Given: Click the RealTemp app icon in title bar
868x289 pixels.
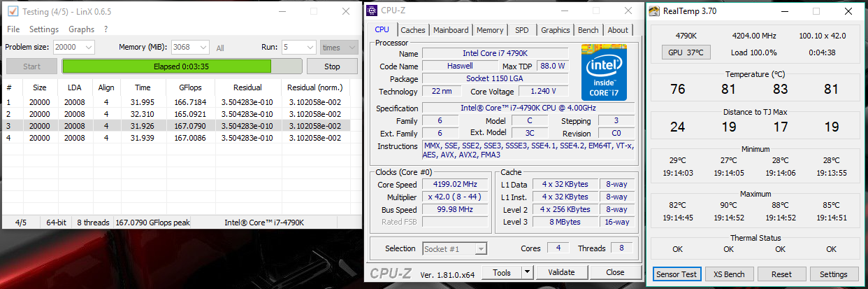Looking at the screenshot, I should 654,11.
